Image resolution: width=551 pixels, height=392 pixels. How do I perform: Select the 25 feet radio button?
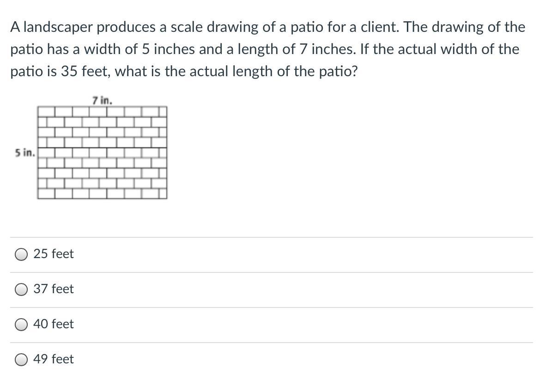point(21,255)
